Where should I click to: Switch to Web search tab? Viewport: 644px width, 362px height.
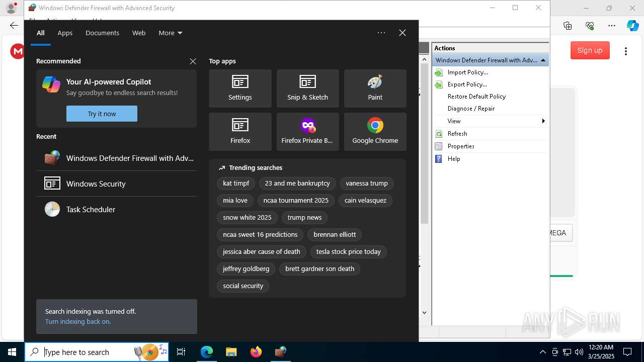tap(139, 33)
